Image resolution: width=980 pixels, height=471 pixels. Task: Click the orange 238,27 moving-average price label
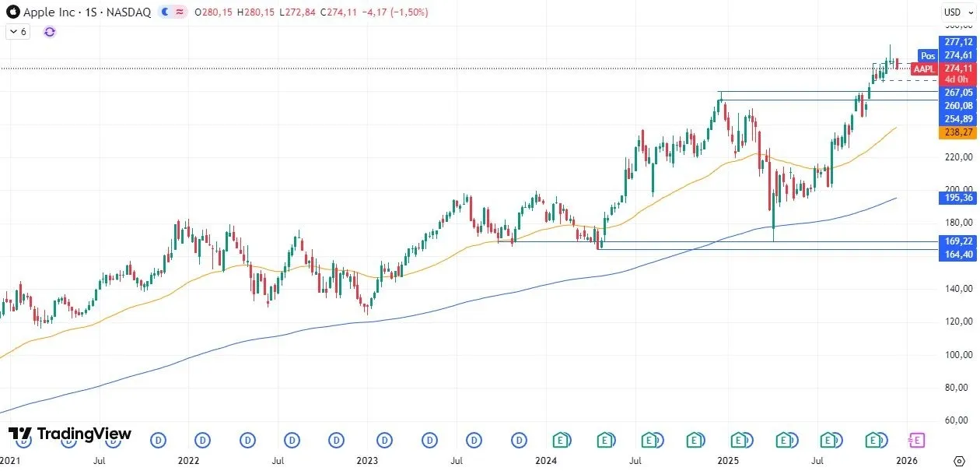[958, 132]
